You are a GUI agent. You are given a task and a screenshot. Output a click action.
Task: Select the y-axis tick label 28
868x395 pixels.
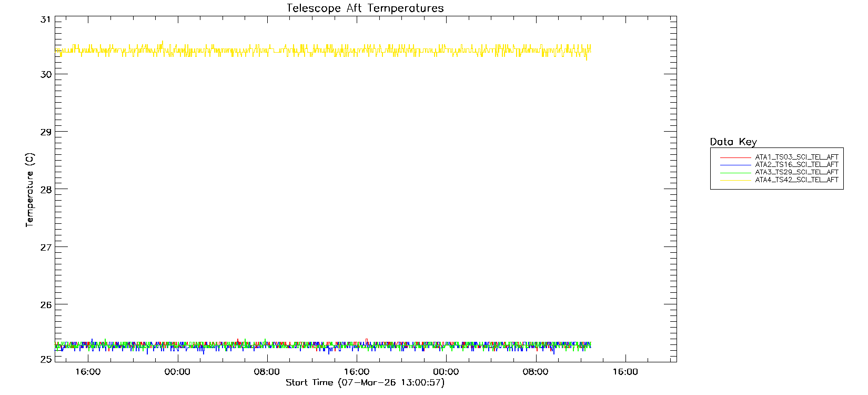pyautogui.click(x=46, y=190)
